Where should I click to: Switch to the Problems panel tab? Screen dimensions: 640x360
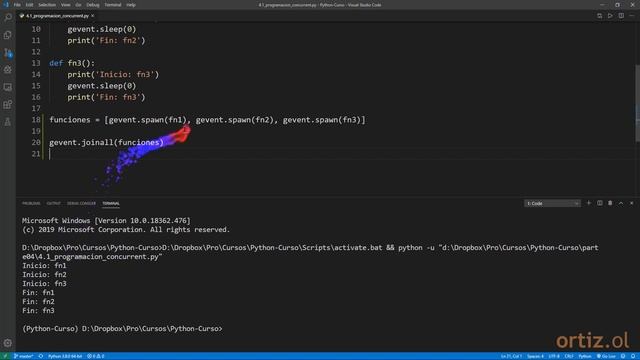coord(31,203)
